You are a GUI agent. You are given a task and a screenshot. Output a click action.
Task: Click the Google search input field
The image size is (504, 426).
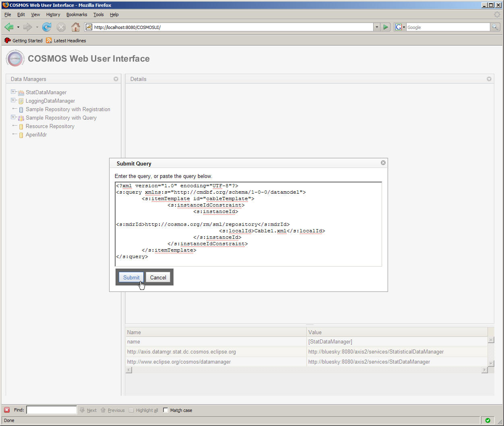point(448,27)
